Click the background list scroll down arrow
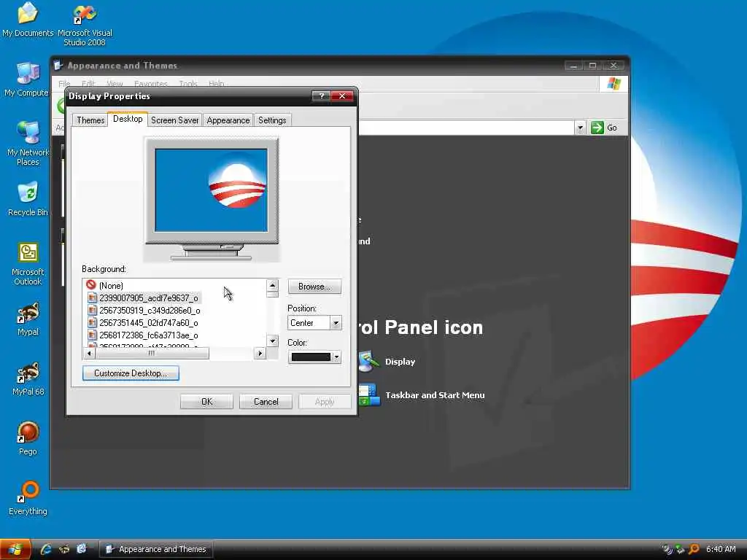The image size is (747, 560). (x=273, y=341)
